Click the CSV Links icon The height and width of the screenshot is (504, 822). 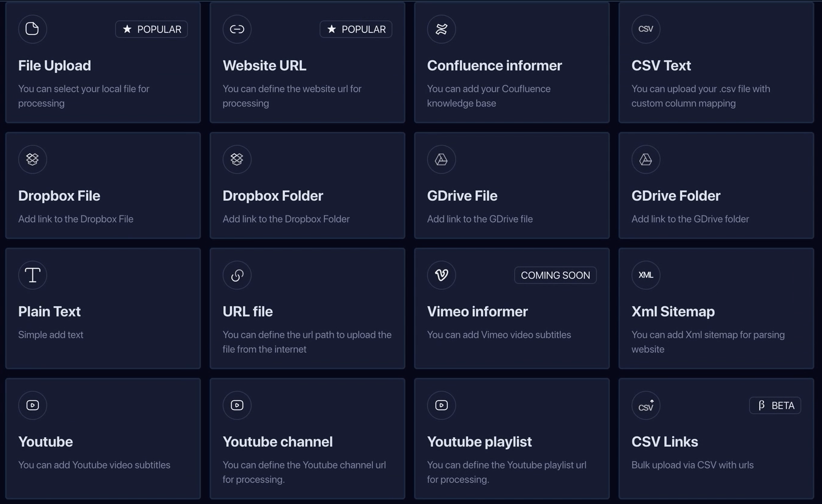646,405
